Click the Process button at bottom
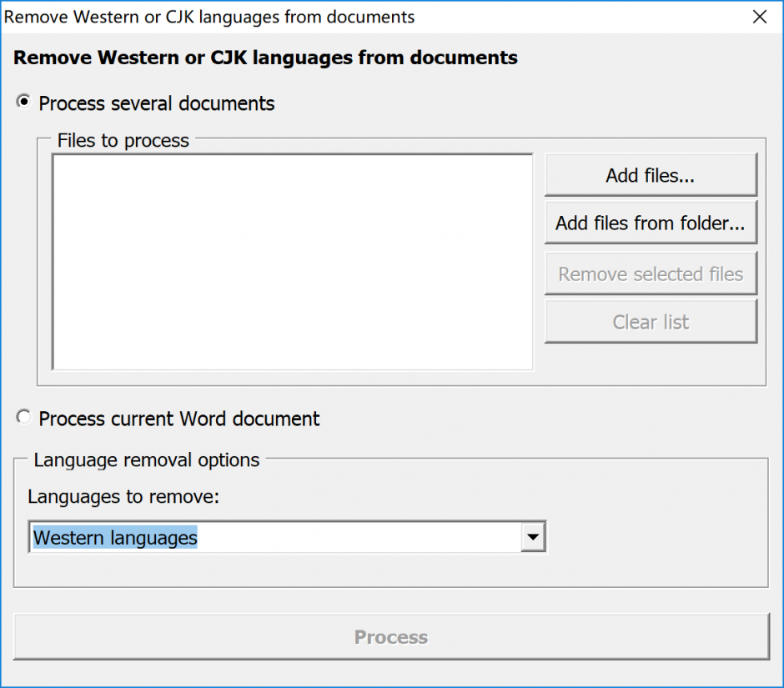Image resolution: width=784 pixels, height=688 pixels. click(x=391, y=637)
